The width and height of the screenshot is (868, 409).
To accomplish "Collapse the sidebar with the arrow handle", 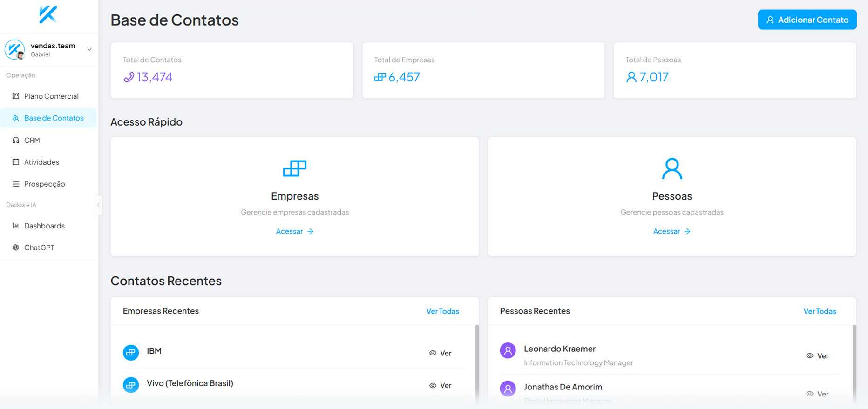I will click(x=98, y=205).
